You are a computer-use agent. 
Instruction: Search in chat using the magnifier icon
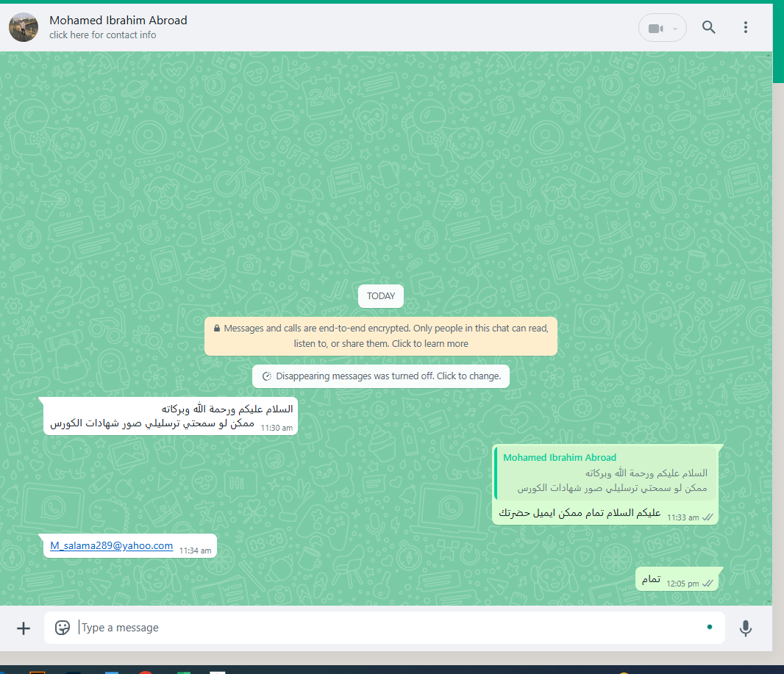[x=708, y=27]
